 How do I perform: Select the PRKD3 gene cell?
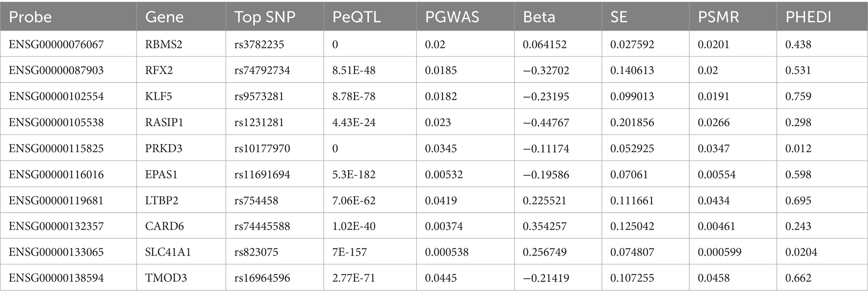point(163,148)
